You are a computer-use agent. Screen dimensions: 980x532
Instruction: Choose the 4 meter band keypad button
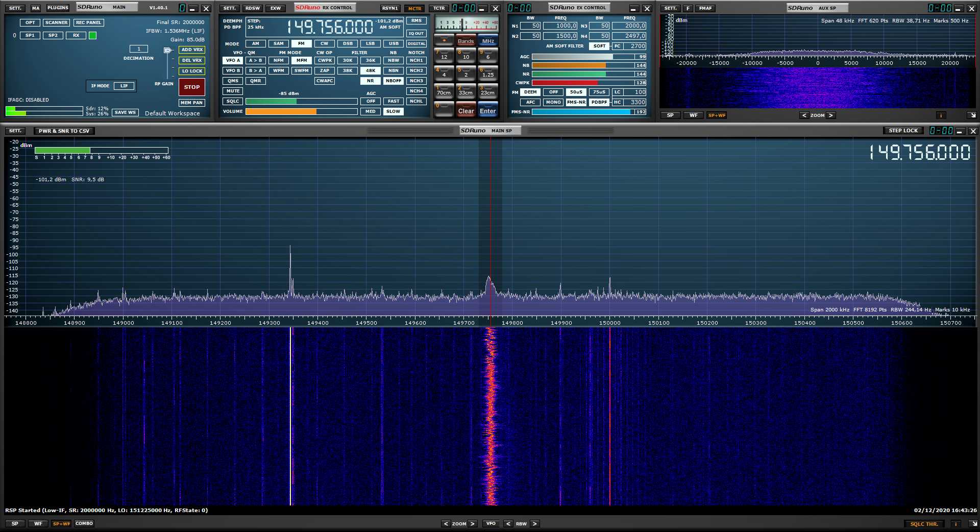click(444, 74)
